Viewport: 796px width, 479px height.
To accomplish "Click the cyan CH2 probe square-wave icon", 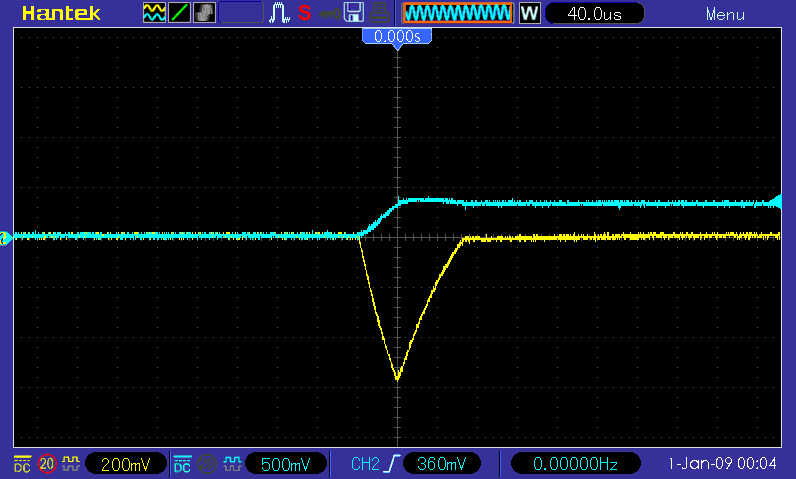I will [232, 464].
